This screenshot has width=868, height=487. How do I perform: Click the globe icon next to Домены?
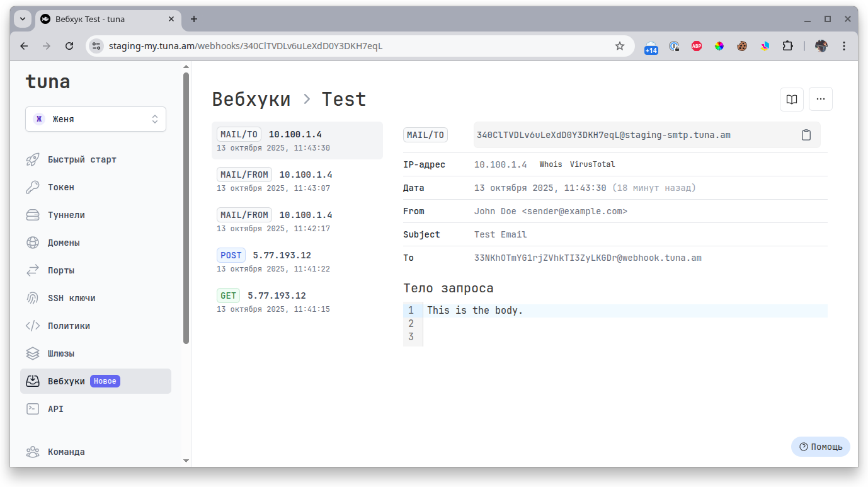coord(33,243)
